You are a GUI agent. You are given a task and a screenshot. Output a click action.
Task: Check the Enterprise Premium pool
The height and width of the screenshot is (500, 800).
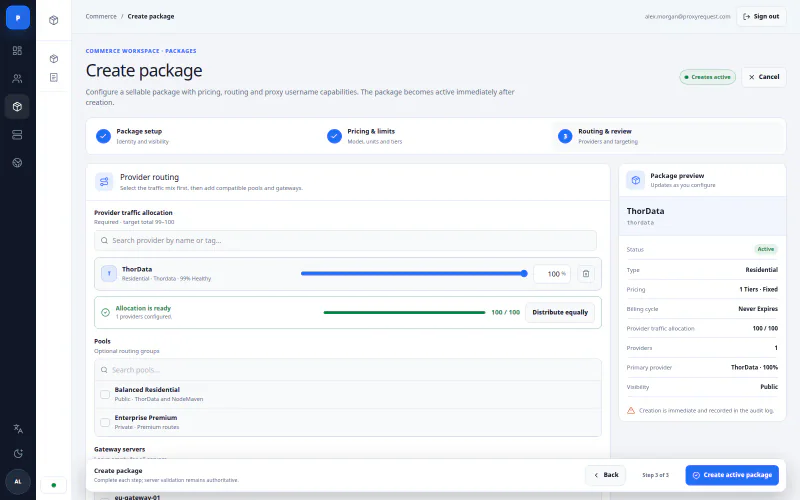105,422
